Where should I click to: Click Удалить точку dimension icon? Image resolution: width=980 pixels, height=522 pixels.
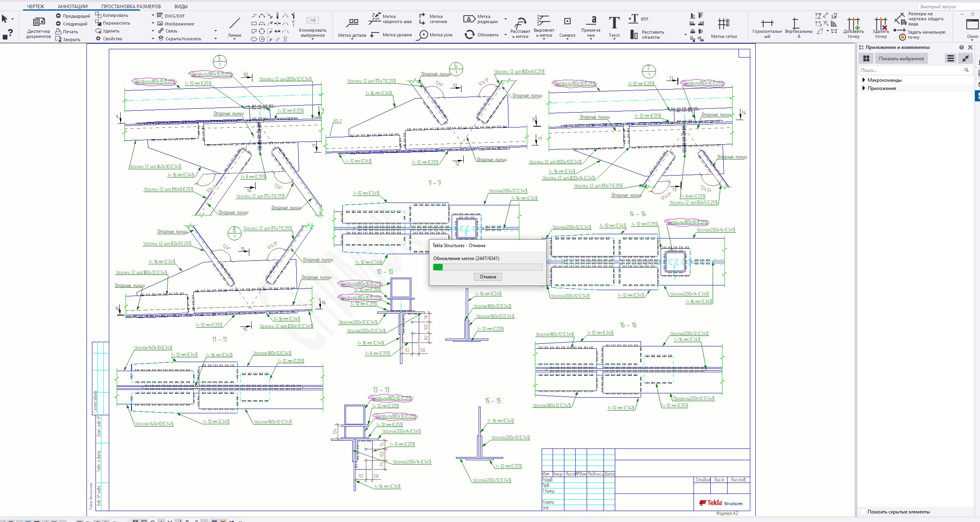point(881,24)
